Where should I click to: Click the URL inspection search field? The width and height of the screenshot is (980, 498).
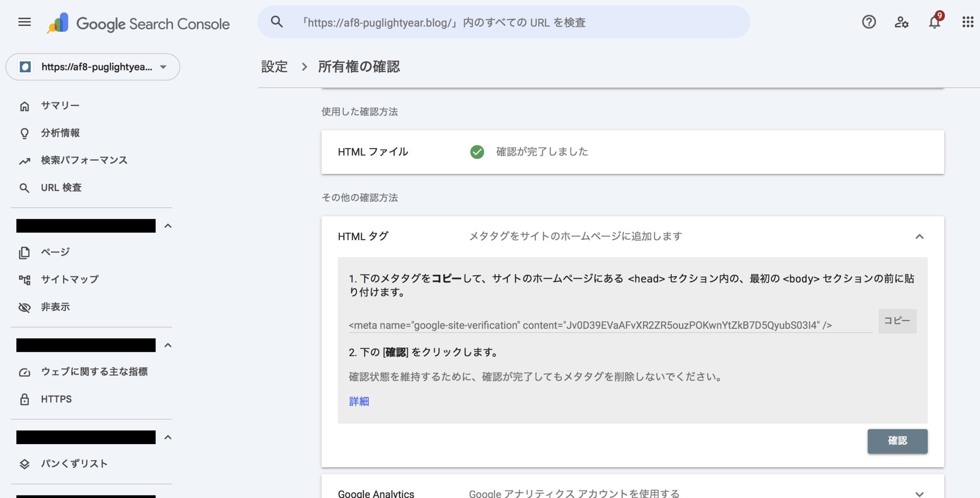tap(503, 22)
